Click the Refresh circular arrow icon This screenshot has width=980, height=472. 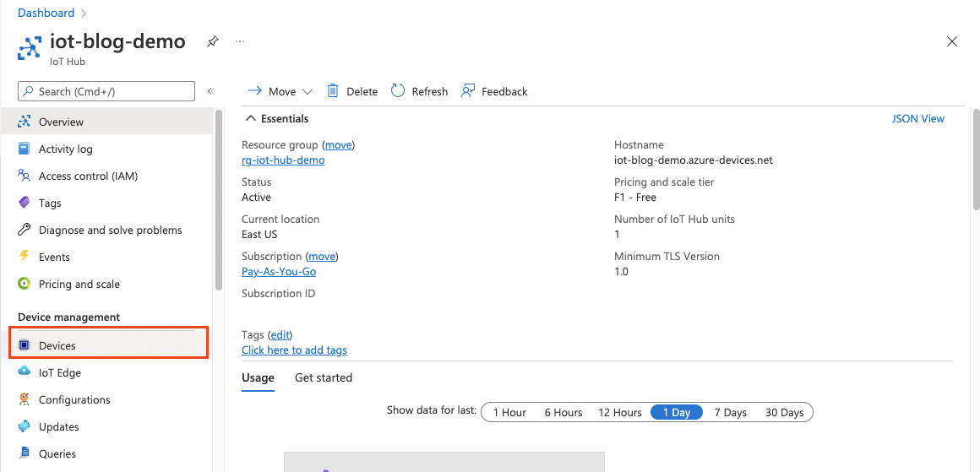pos(398,91)
